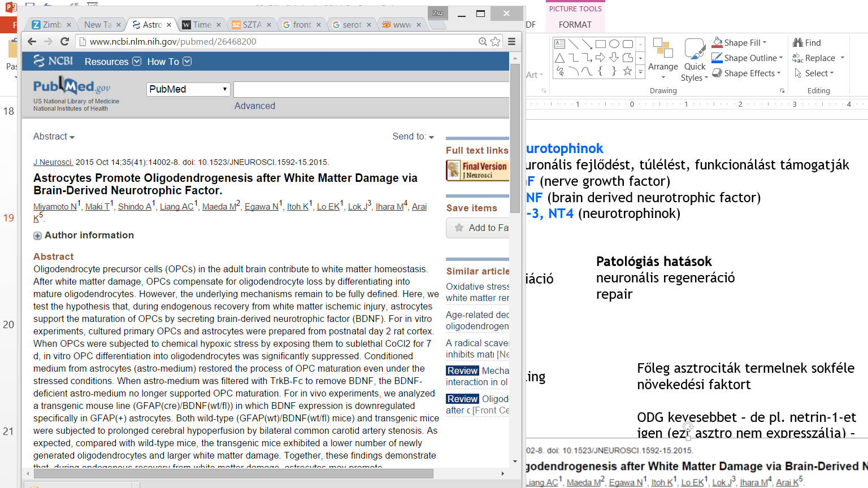The image size is (868, 488).
Task: Open author Miyamoto N link
Action: [55, 207]
